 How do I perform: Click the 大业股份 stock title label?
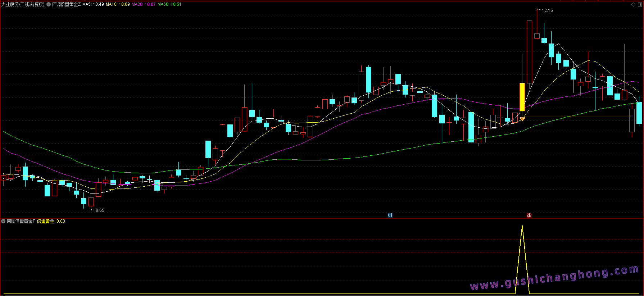(x=23, y=4)
